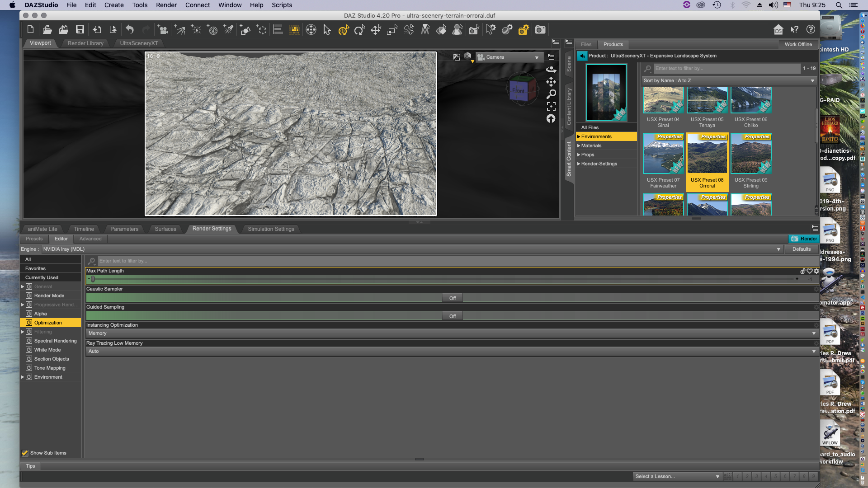Click the Defaults button
This screenshot has height=488, width=868.
(801, 249)
